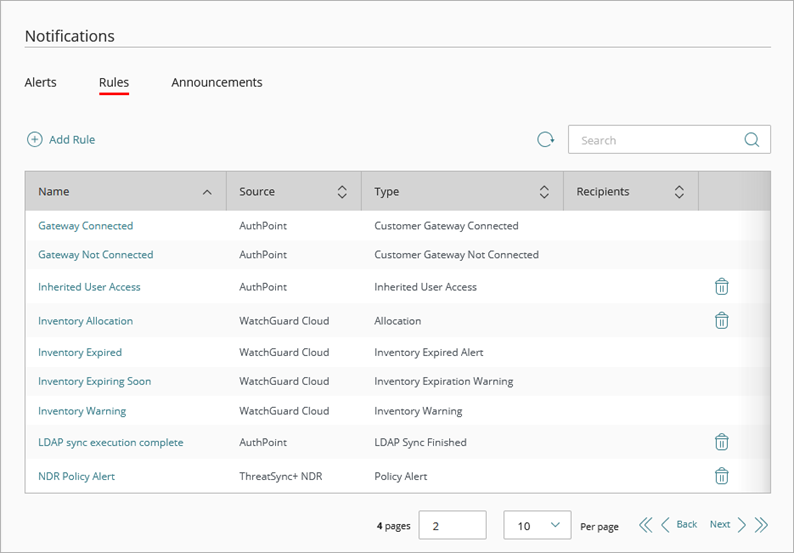Click the search magnifier icon
Image resolution: width=794 pixels, height=553 pixels.
coord(751,140)
